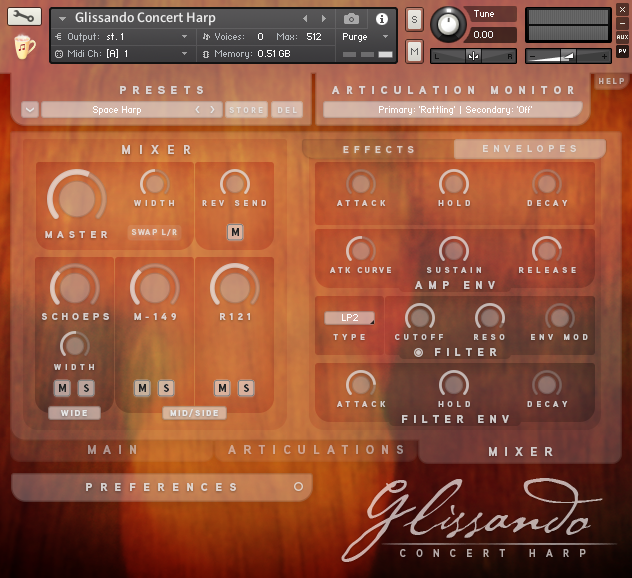Mute the M-149 microphone
632x578 pixels.
tap(142, 388)
